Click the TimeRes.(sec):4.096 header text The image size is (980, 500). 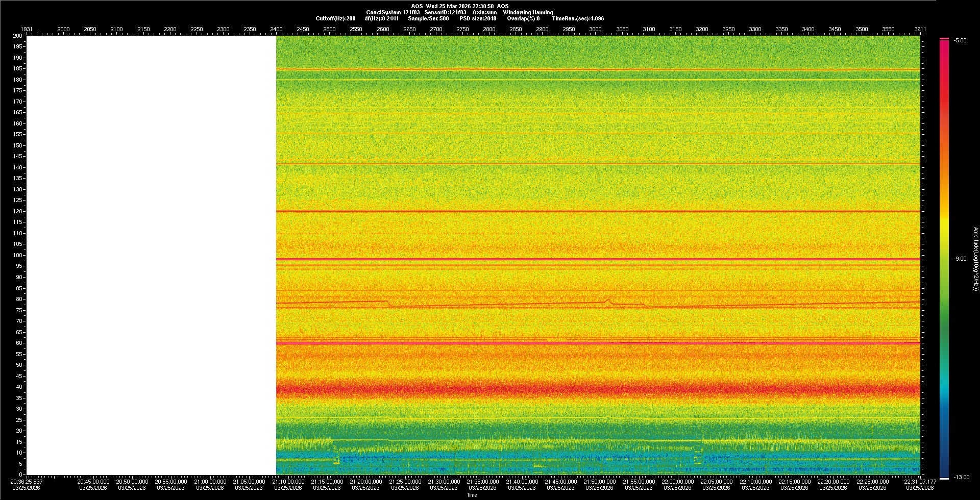pos(577,18)
